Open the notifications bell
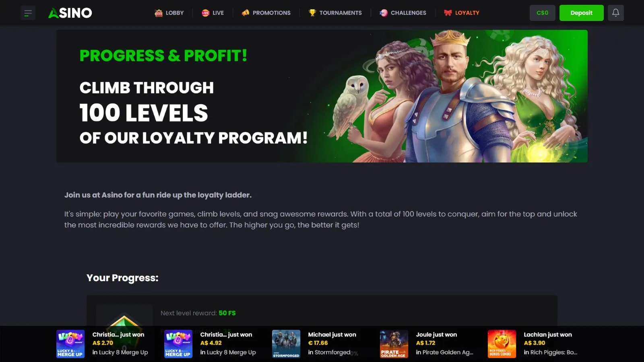The height and width of the screenshot is (362, 644). point(616,13)
